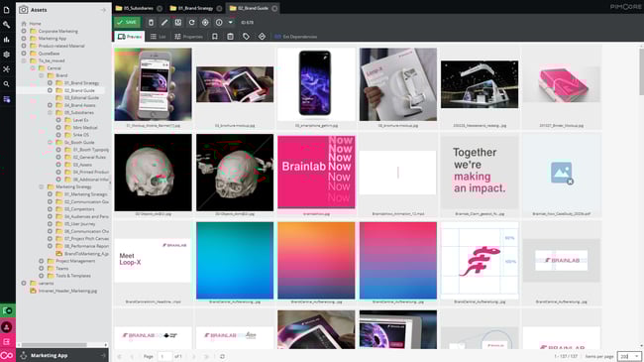Expand the Tools & Templates folder
Viewport: 644px width, 362px height.
pyautogui.click(x=41, y=276)
